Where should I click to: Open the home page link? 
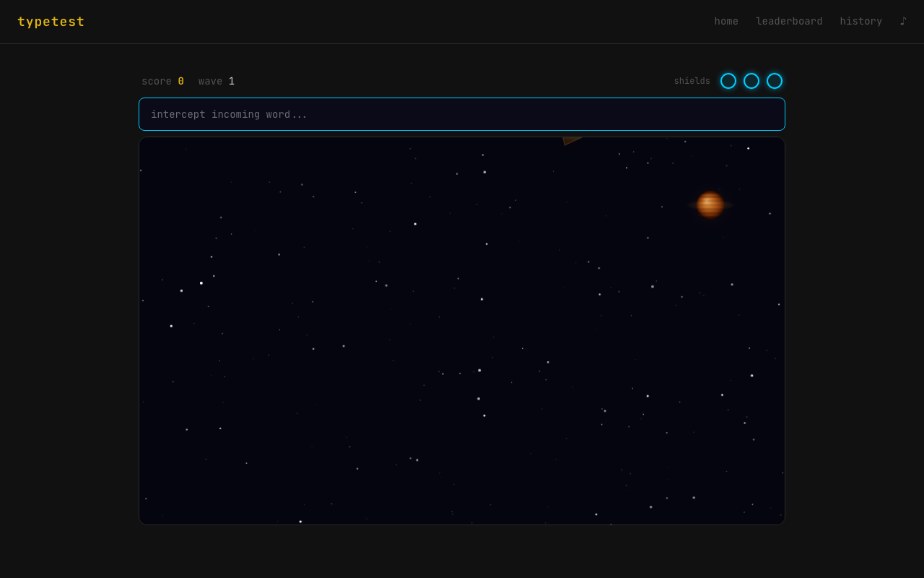(726, 22)
